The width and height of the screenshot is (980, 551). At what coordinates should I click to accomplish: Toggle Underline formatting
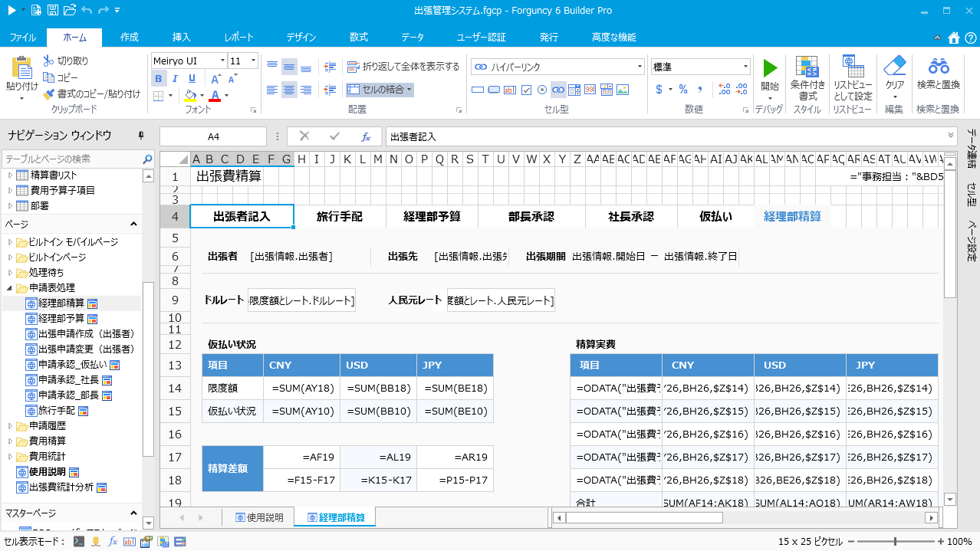[192, 78]
